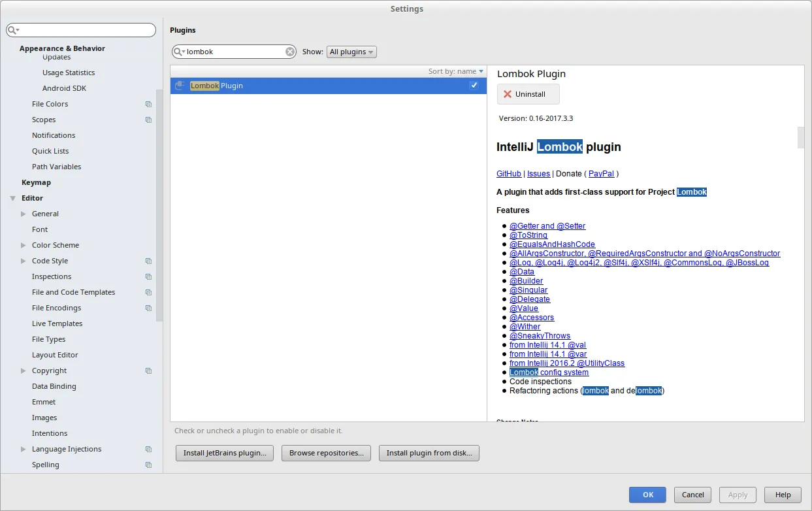Viewport: 812px width, 511px height.
Task: Focus the settings search field
Action: click(x=81, y=30)
